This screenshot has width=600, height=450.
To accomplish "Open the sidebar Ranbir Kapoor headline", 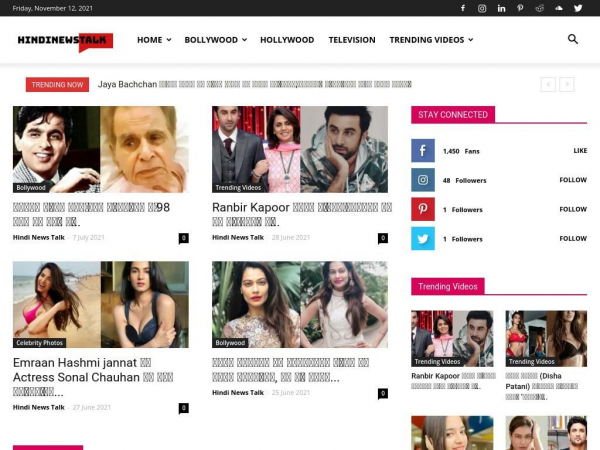I will (x=453, y=381).
